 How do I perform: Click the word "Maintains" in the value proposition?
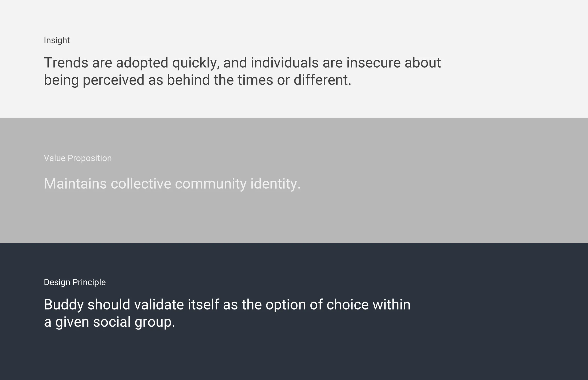tap(75, 184)
